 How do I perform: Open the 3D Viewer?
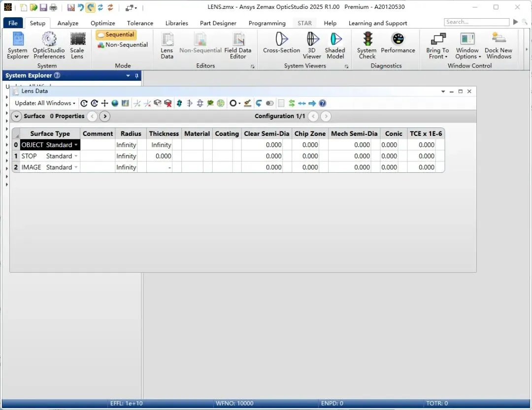click(x=312, y=45)
